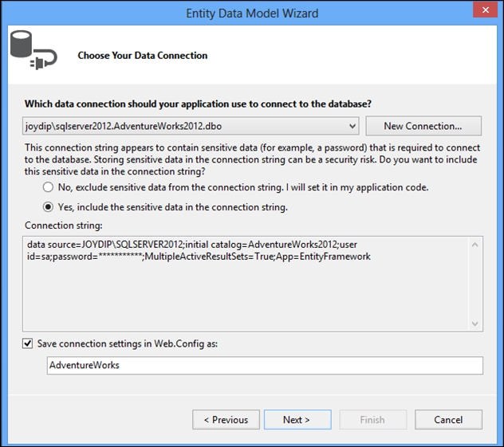Click the disabled Finish button
The width and height of the screenshot is (504, 447).
click(373, 419)
